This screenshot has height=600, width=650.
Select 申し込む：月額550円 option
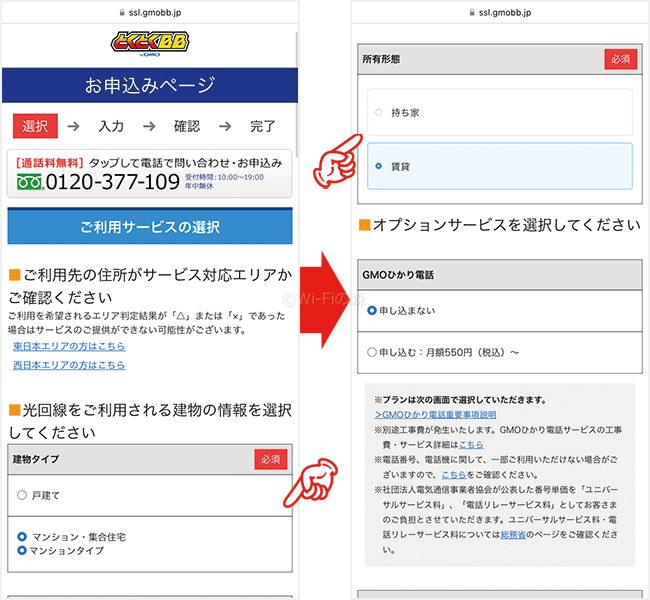[372, 352]
